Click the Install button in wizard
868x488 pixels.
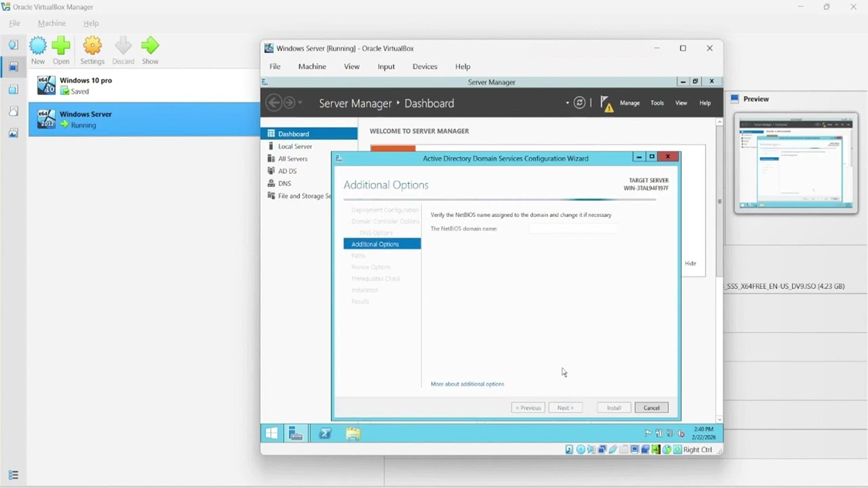[x=614, y=407]
